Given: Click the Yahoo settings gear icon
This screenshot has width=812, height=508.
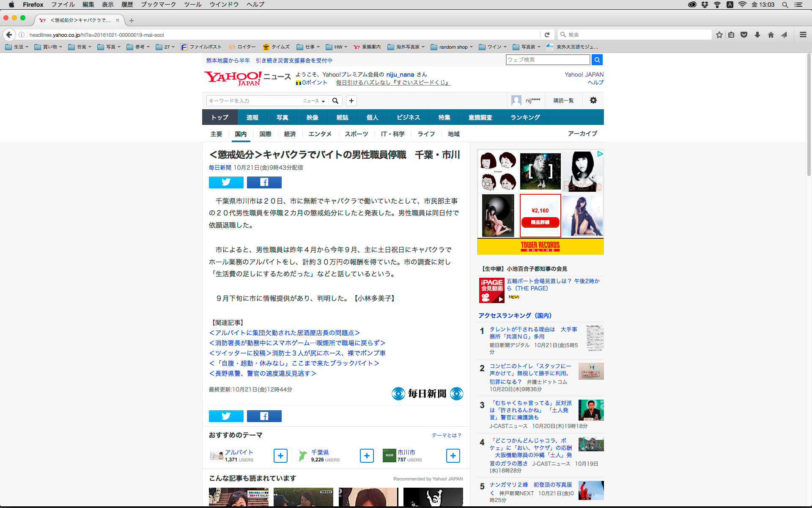Looking at the screenshot, I should pyautogui.click(x=593, y=100).
